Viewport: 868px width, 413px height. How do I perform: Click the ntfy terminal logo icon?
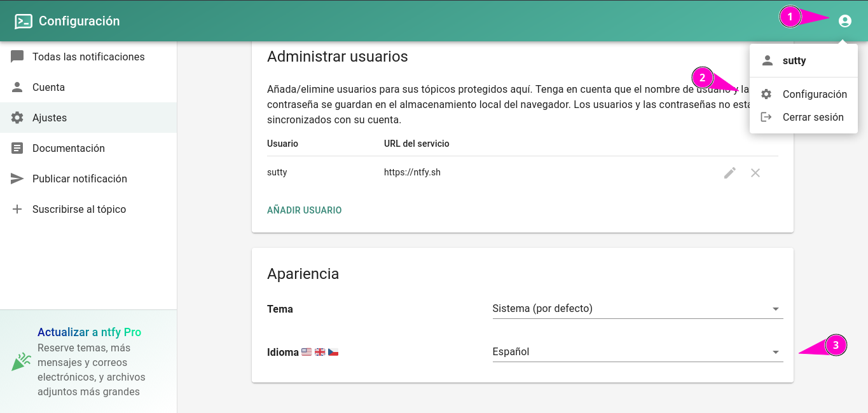(x=24, y=22)
